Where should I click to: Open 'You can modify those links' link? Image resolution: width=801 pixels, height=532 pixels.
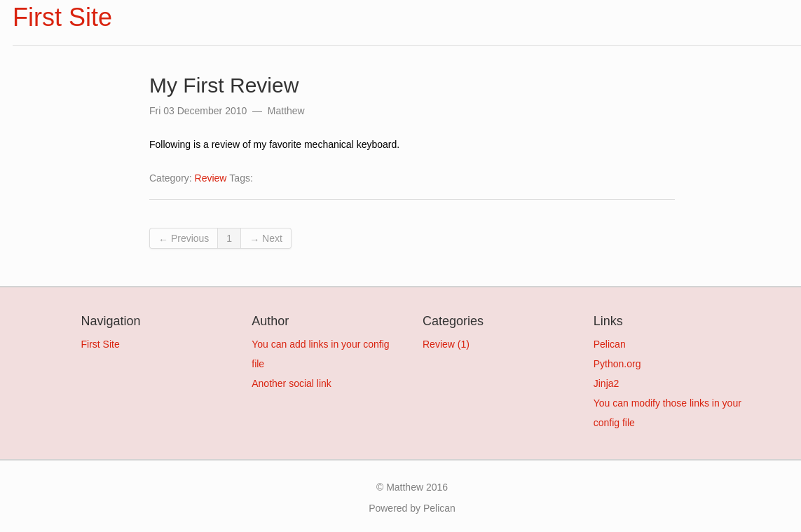pyautogui.click(x=666, y=403)
